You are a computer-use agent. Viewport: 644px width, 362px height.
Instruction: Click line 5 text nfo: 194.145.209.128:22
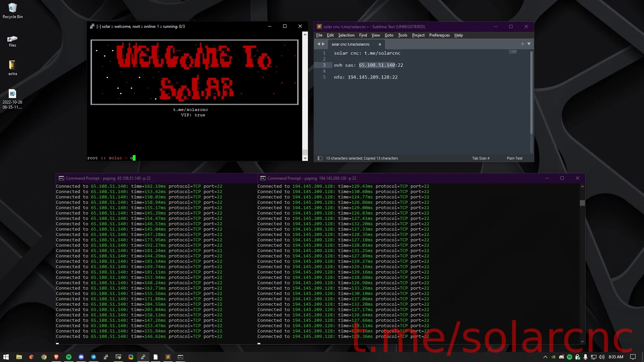366,77
